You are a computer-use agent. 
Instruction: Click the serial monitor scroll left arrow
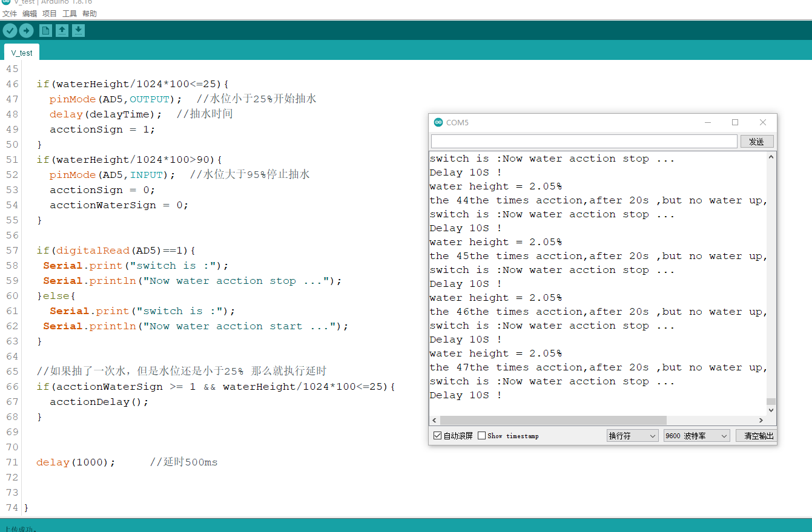[434, 420]
